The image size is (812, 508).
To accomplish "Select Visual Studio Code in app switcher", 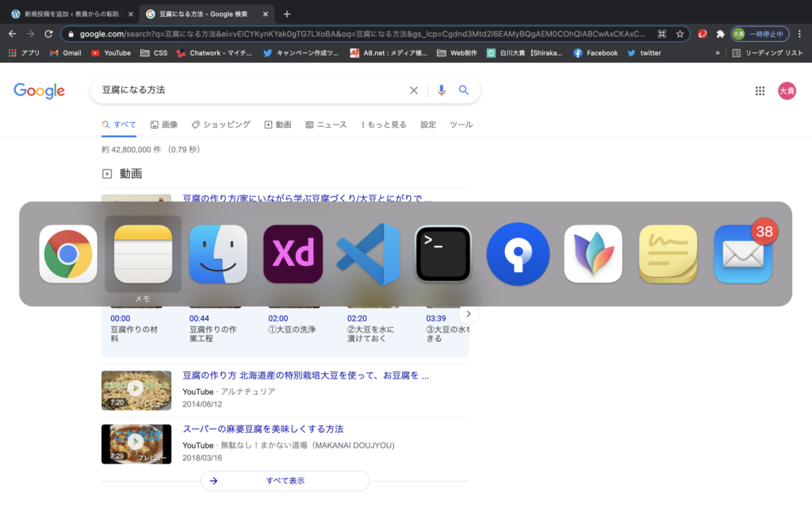I will point(368,254).
